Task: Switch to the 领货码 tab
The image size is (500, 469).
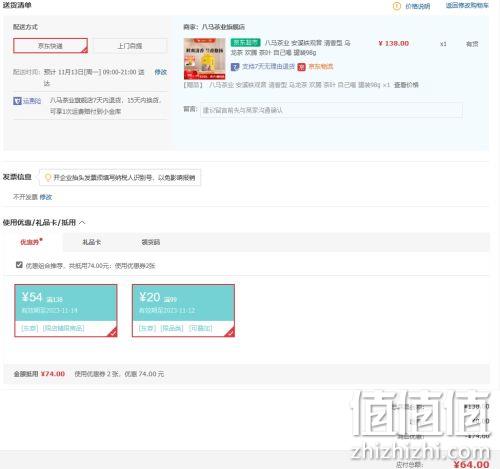Action: click(151, 242)
